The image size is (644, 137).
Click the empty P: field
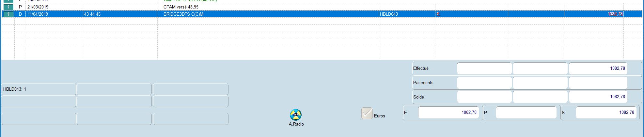[526, 113]
